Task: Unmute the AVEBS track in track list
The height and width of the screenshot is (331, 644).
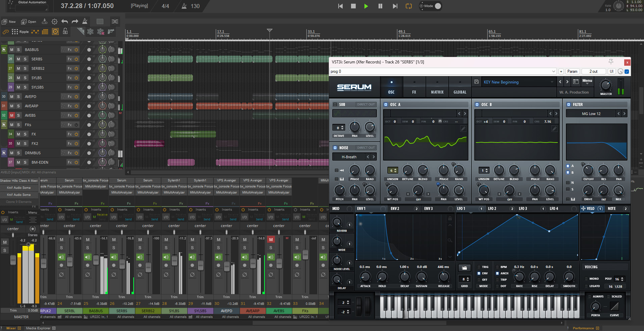Action: pyautogui.click(x=12, y=115)
